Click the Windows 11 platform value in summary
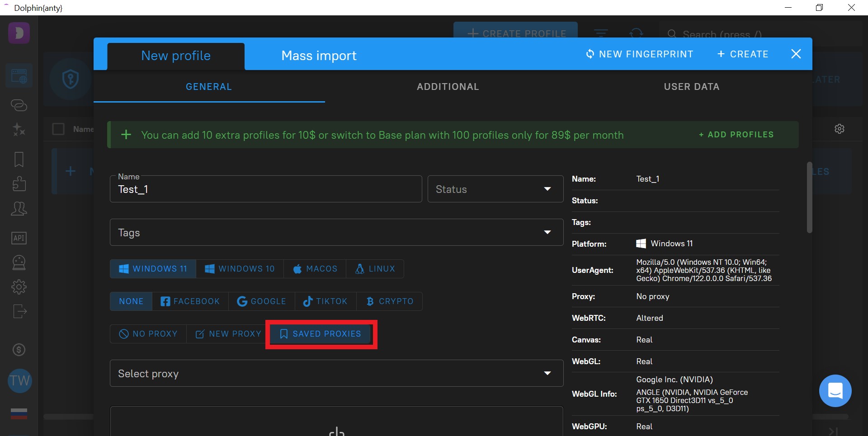868x436 pixels. [x=665, y=244]
